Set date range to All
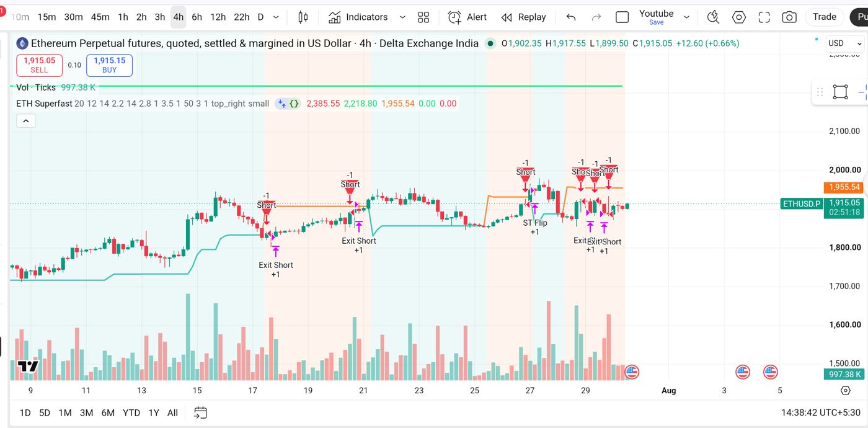Screen dimensions: 868x428 173,413
